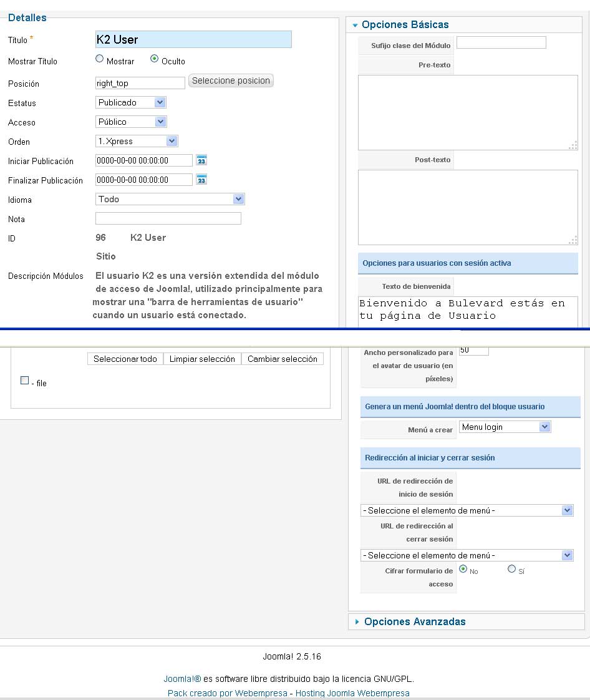The height and width of the screenshot is (700, 590).
Task: Click Cambiar selección button
Action: point(283,359)
